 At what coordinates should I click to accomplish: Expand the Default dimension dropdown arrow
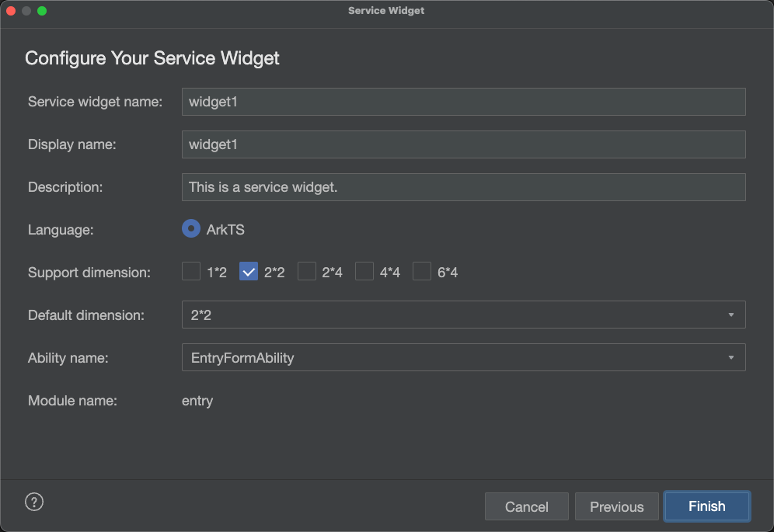(x=731, y=315)
